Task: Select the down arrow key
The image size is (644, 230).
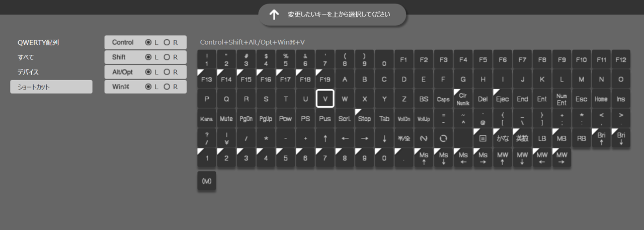Action: tap(384, 138)
